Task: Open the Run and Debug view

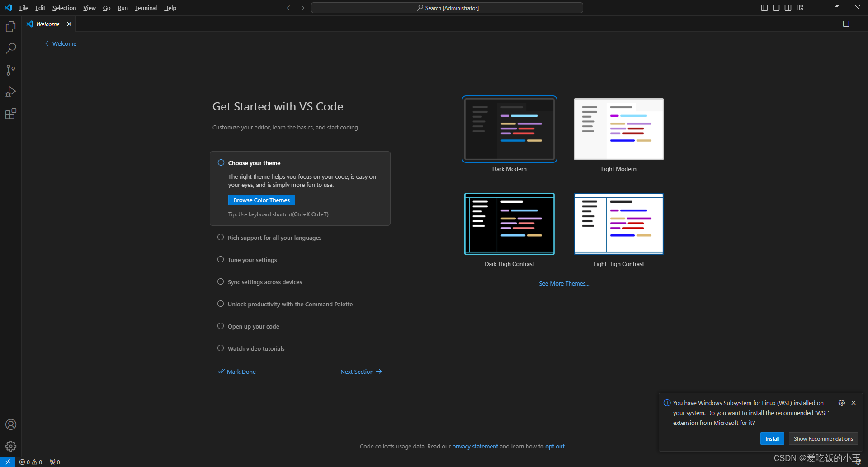Action: [x=11, y=92]
